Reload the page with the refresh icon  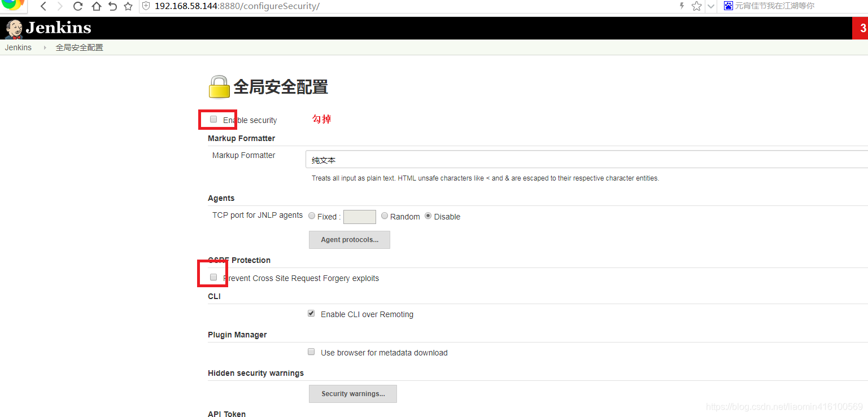78,6
